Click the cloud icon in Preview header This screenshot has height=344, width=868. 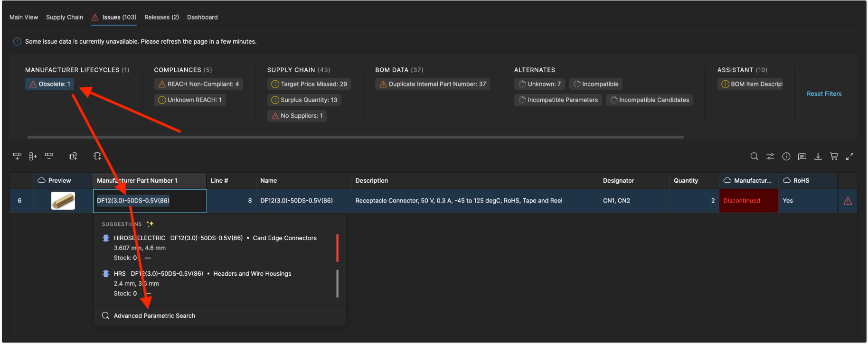pyautogui.click(x=41, y=180)
